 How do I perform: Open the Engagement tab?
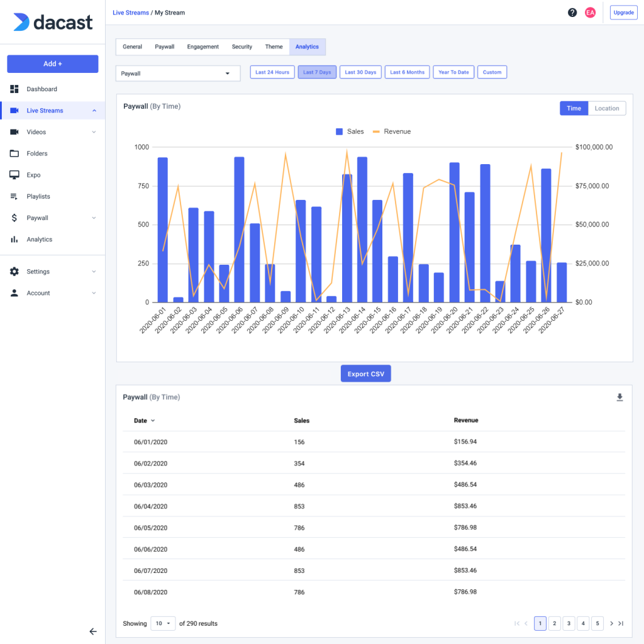click(203, 47)
